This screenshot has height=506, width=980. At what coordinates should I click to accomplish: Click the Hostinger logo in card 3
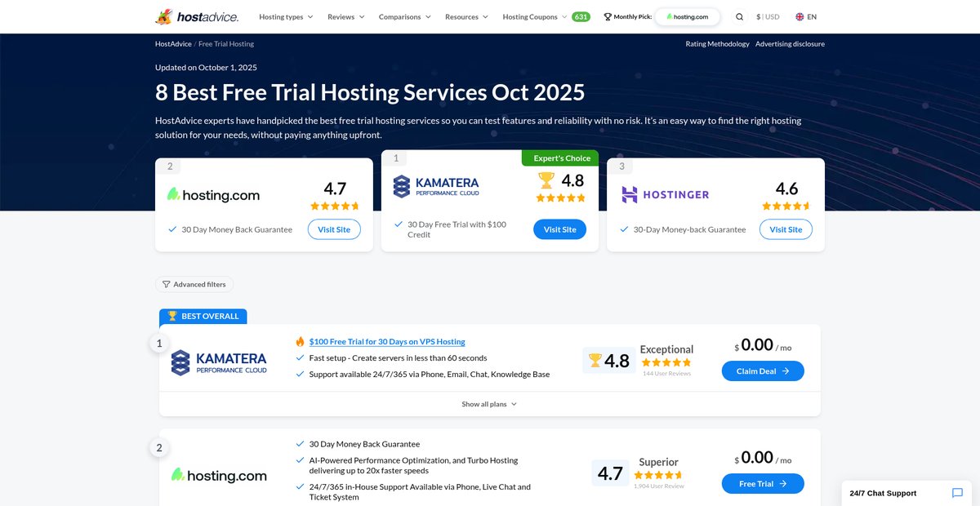point(665,194)
